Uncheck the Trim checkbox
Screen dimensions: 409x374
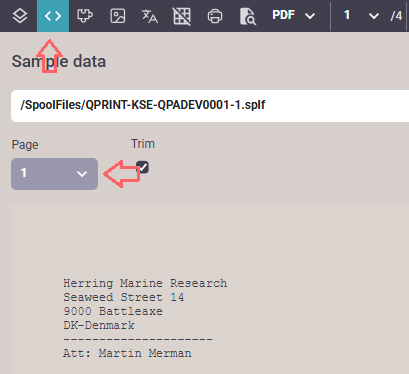pyautogui.click(x=143, y=167)
